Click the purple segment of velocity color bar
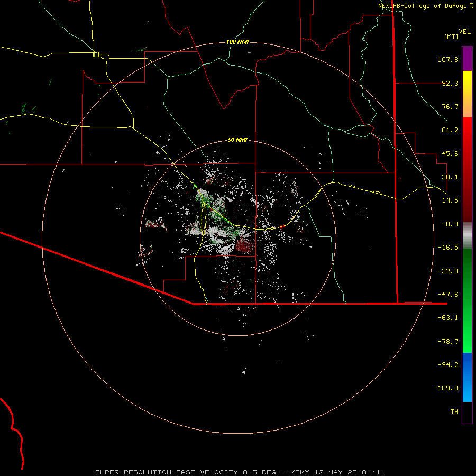Viewport: 476px width, 476px height. click(x=467, y=59)
